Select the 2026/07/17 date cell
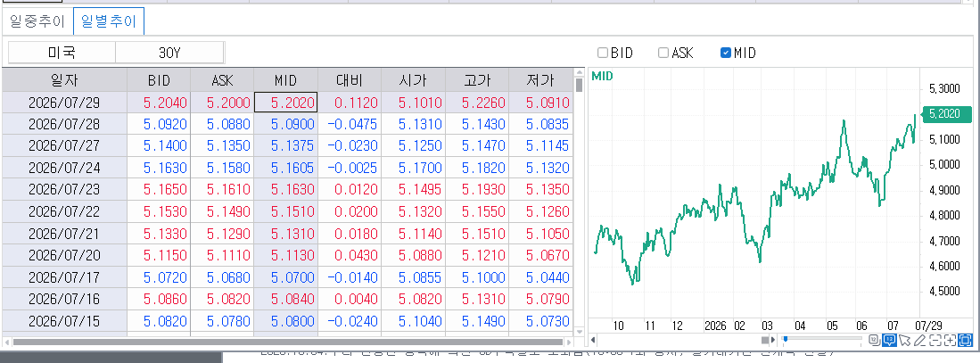The image size is (980, 363). coord(64,277)
